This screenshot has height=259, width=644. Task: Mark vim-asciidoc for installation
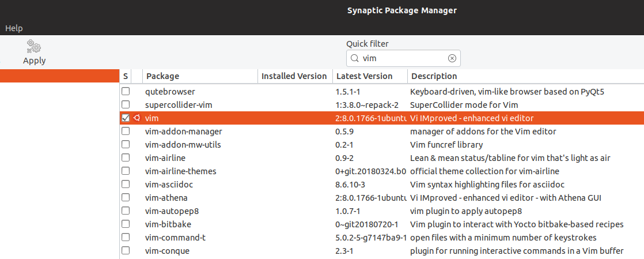pyautogui.click(x=126, y=184)
